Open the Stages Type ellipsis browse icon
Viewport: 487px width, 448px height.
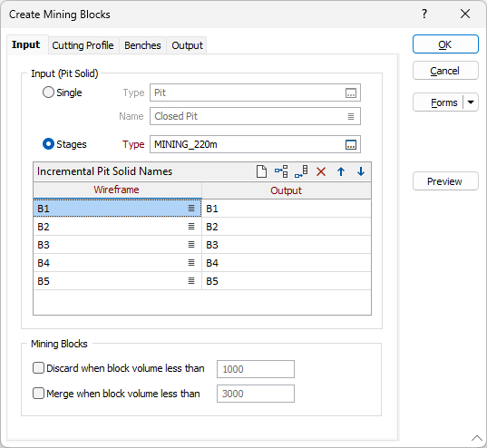pyautogui.click(x=351, y=144)
